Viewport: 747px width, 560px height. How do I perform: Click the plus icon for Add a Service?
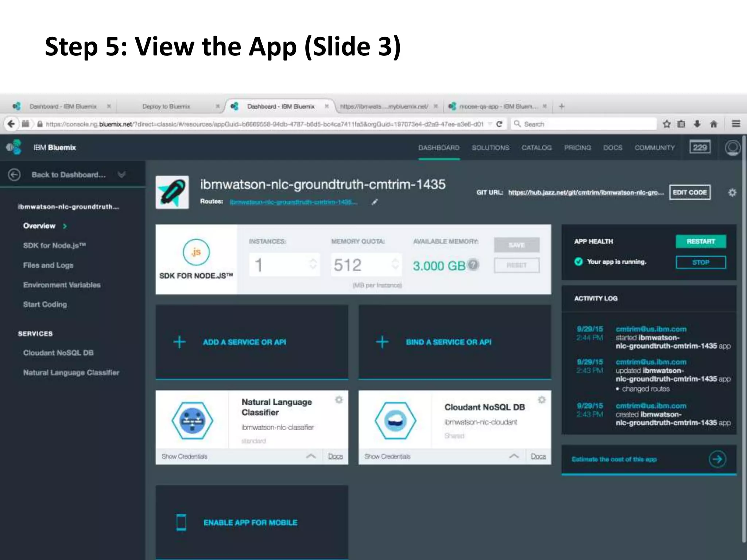click(x=179, y=342)
